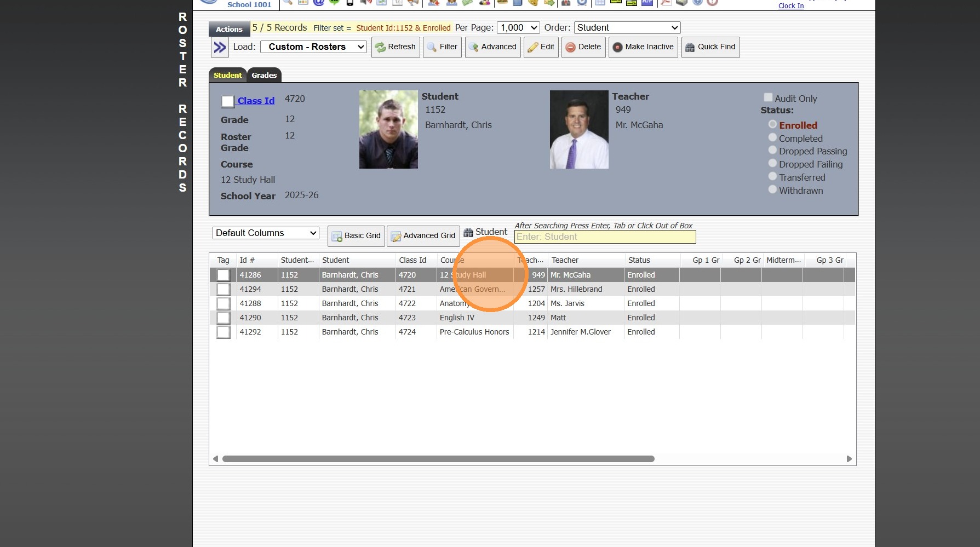Open the Load dropdown showing Custom - Rosters

click(x=313, y=47)
